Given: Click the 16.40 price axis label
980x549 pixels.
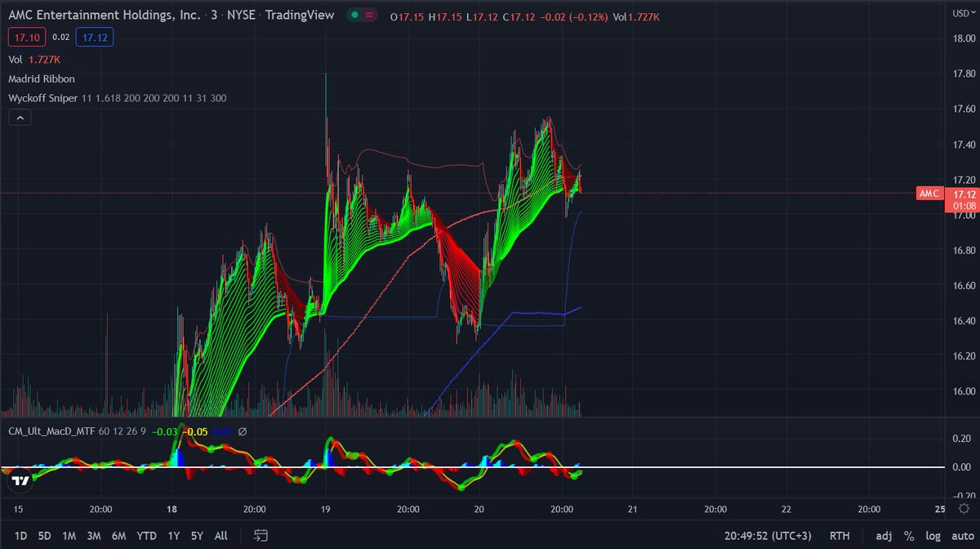Looking at the screenshot, I should point(965,320).
